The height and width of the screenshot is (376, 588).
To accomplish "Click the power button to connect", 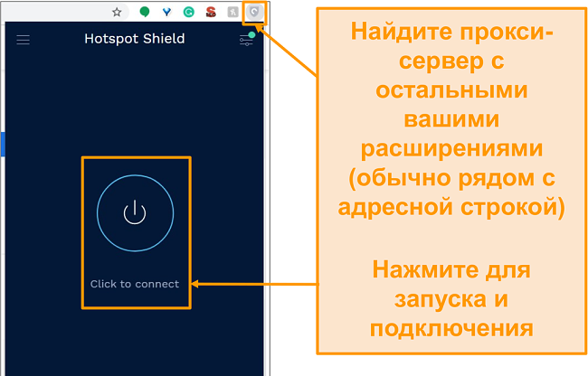I will 135,212.
